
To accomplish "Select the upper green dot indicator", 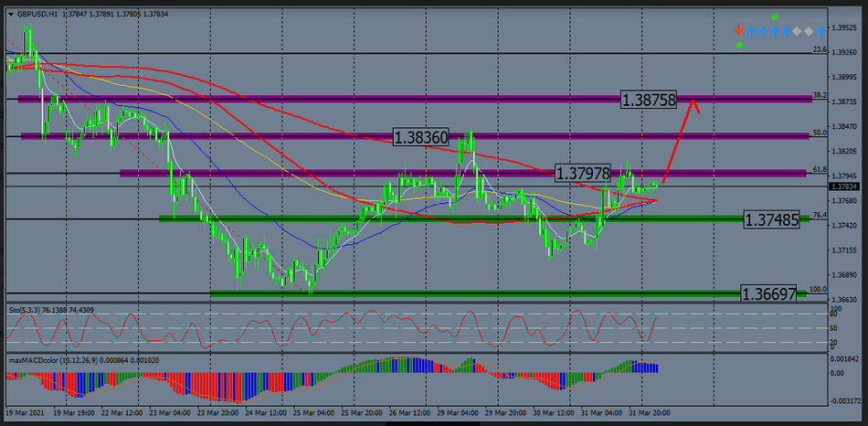I will (774, 17).
